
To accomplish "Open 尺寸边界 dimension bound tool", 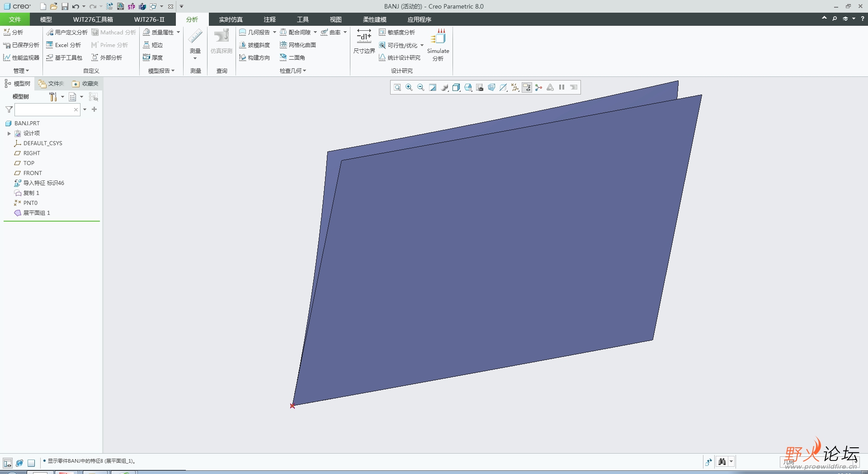I will click(364, 42).
